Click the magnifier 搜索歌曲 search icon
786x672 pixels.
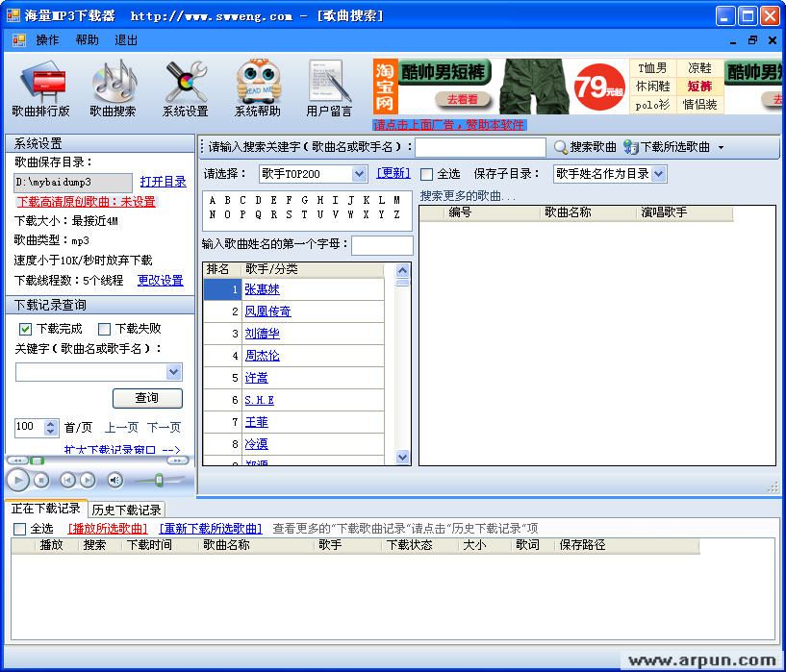(x=561, y=147)
